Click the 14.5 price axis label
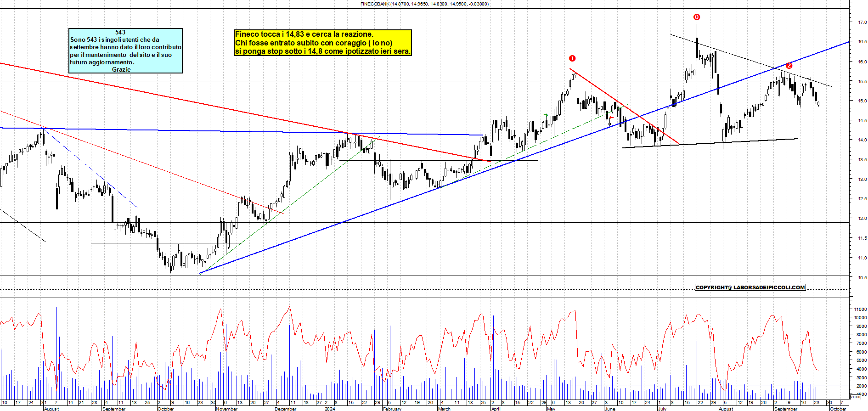The width and height of the screenshot is (868, 411). tap(862, 120)
